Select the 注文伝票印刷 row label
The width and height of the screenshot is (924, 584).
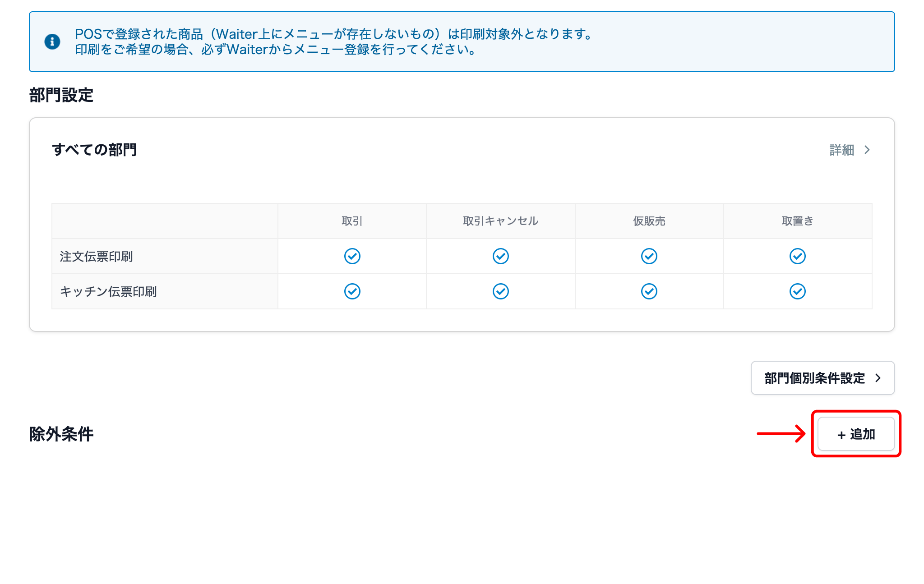[x=96, y=257]
